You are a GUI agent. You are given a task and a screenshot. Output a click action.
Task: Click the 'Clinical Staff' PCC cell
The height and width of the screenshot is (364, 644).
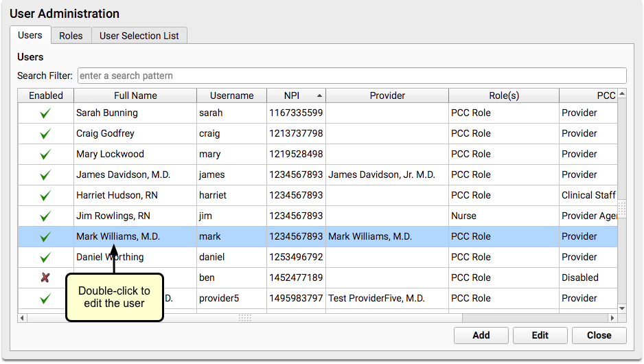click(588, 195)
